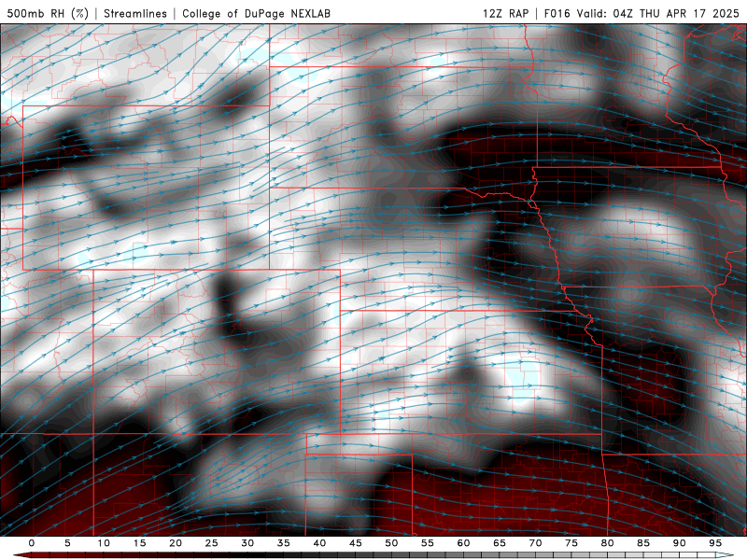Click the legend value '10'
Screen dimensions: 747x560
tap(104, 543)
